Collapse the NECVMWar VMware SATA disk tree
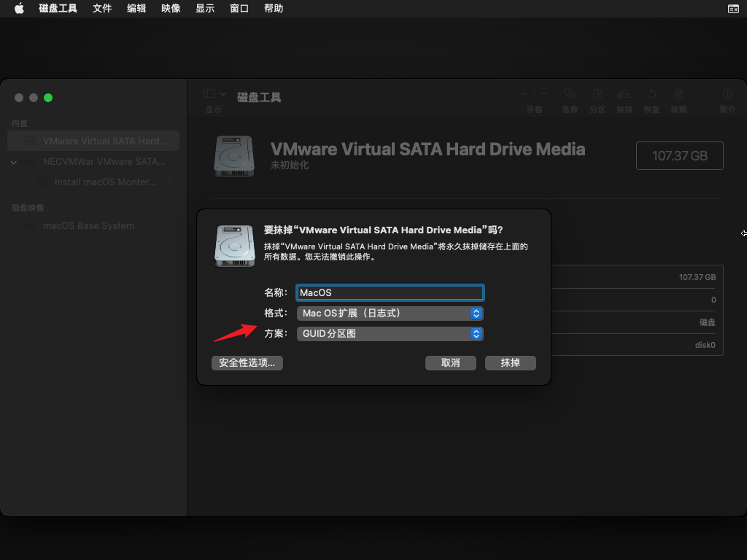 pyautogui.click(x=14, y=162)
